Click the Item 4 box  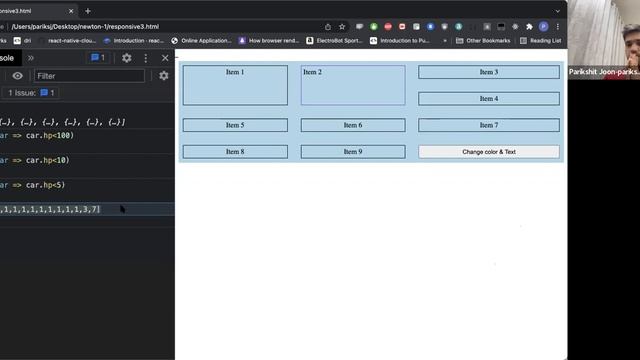(x=489, y=98)
